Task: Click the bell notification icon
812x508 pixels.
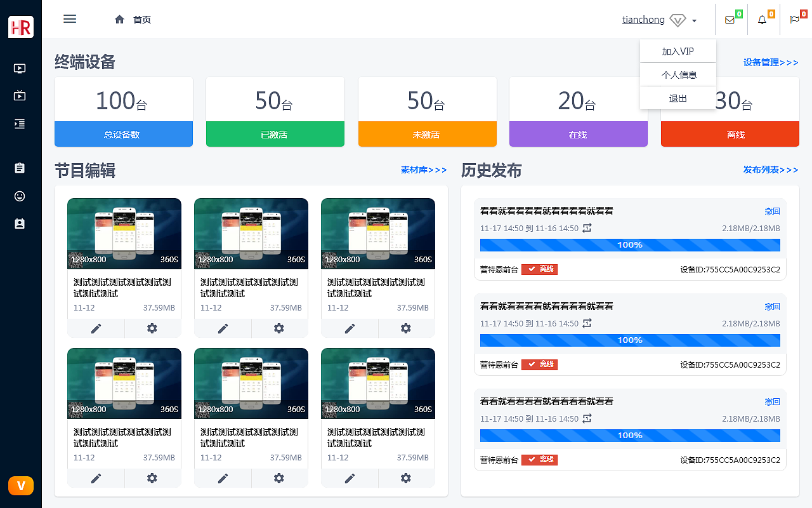Action: (761, 20)
